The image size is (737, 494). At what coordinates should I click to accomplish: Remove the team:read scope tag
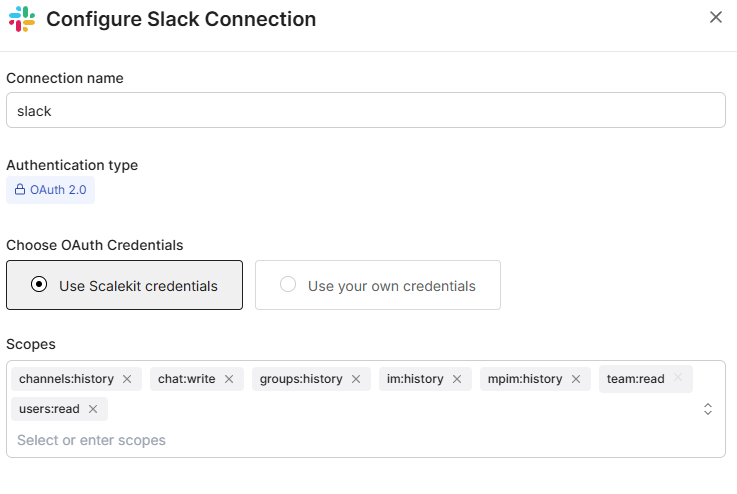click(x=678, y=379)
